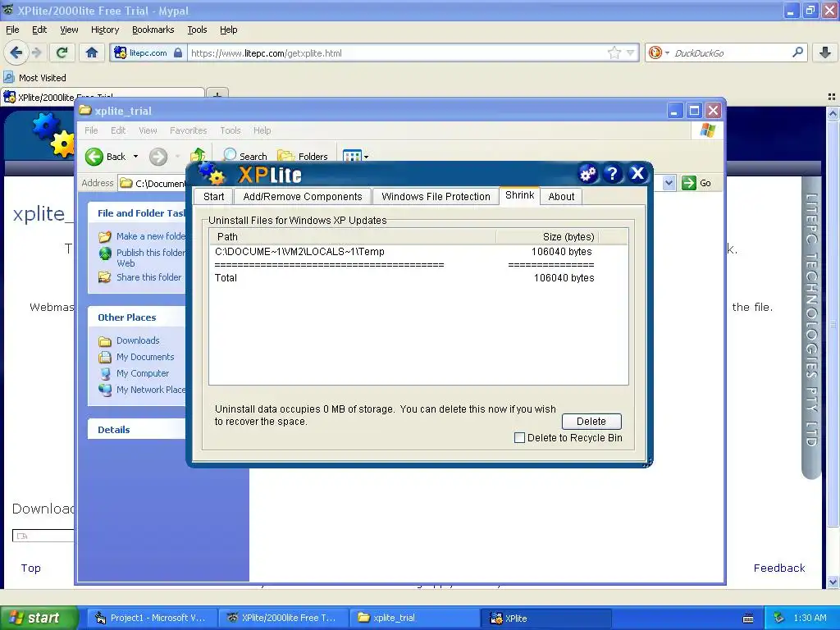The image size is (840, 630).
Task: Click the Mypal URL address field
Action: 396,52
